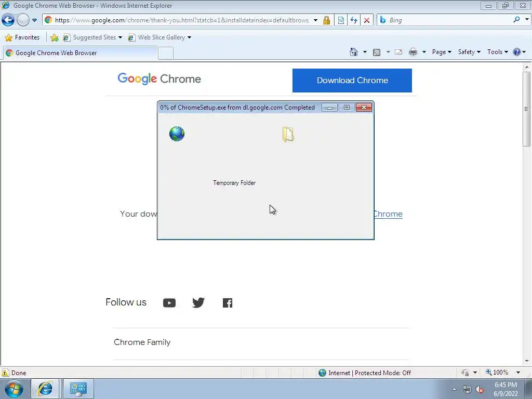Open the Tools menu
Screen dimensions: 532x399
tap(497, 52)
